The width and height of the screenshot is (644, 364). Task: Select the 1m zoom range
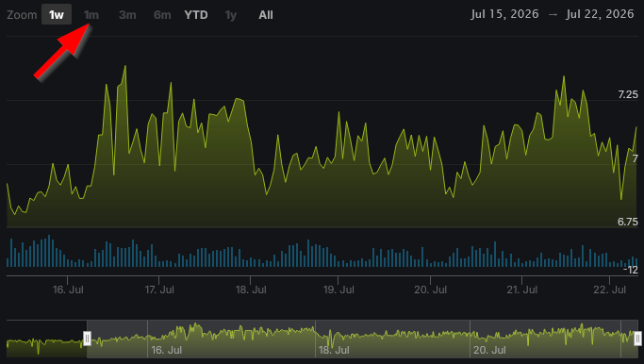91,15
